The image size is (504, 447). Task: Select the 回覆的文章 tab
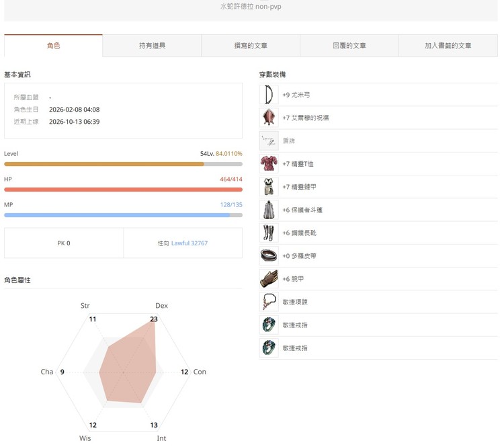[349, 46]
